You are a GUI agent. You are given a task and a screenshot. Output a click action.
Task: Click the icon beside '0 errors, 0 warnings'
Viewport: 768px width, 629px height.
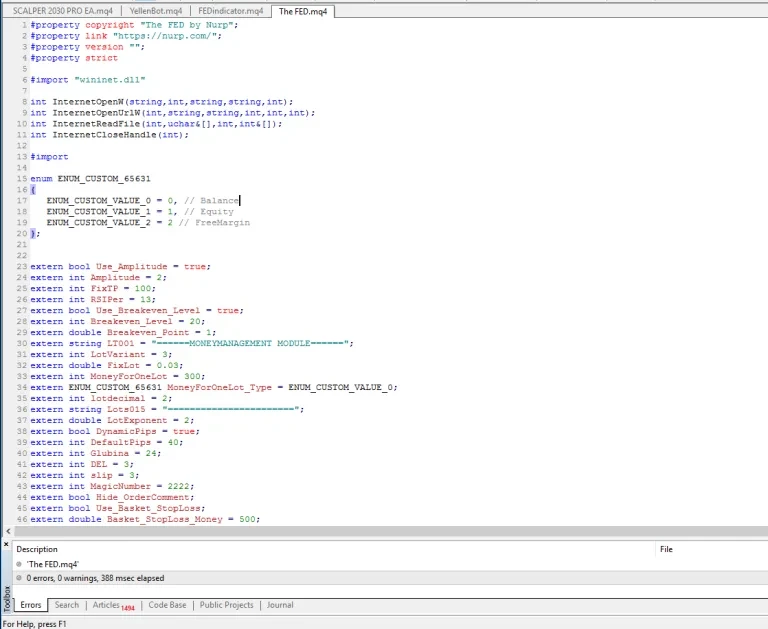click(x=19, y=578)
